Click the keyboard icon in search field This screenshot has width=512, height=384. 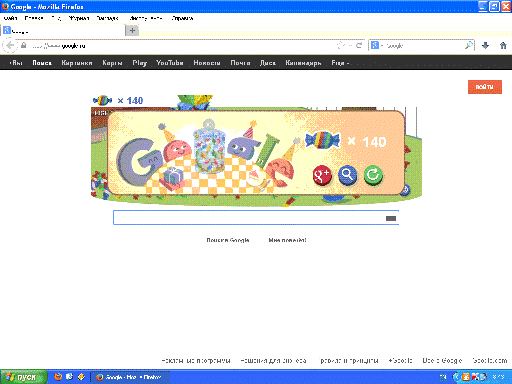[x=391, y=218]
